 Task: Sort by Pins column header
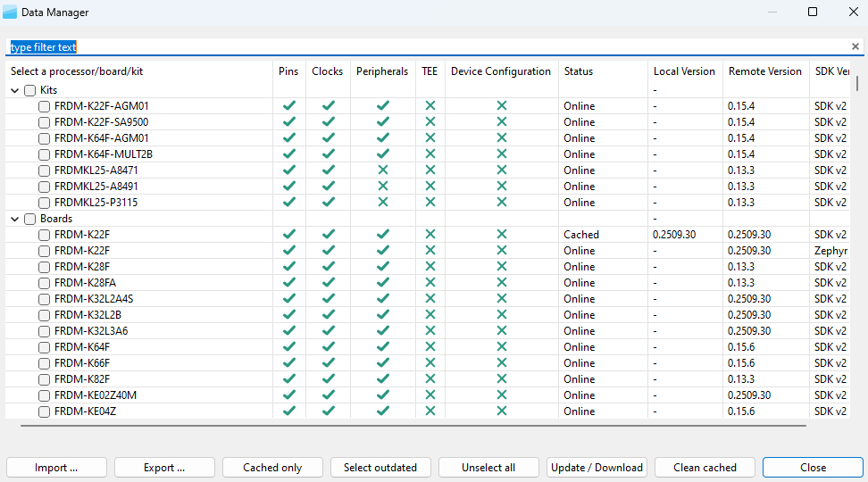pyautogui.click(x=288, y=71)
